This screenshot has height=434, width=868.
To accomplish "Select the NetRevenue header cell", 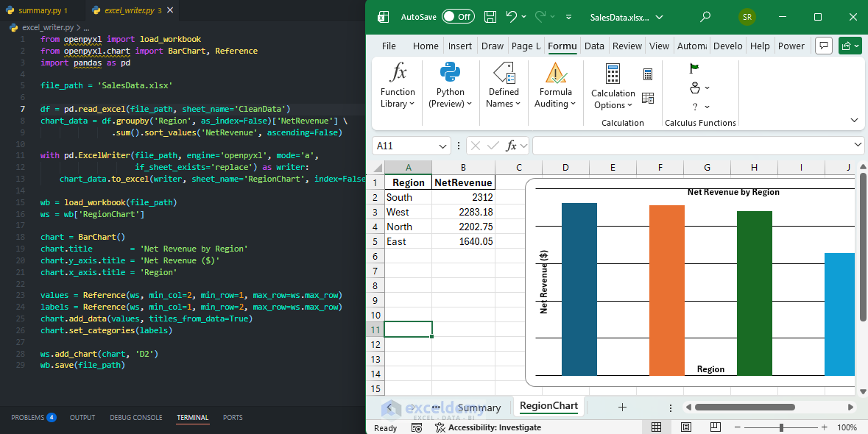I will tap(463, 182).
